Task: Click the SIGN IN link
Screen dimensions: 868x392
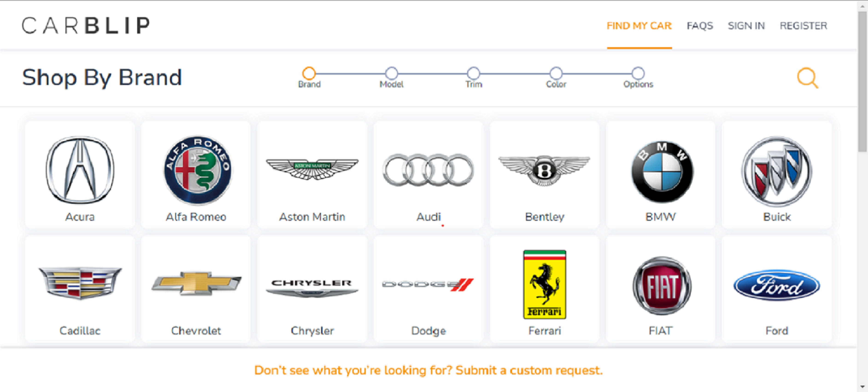Action: [x=746, y=26]
